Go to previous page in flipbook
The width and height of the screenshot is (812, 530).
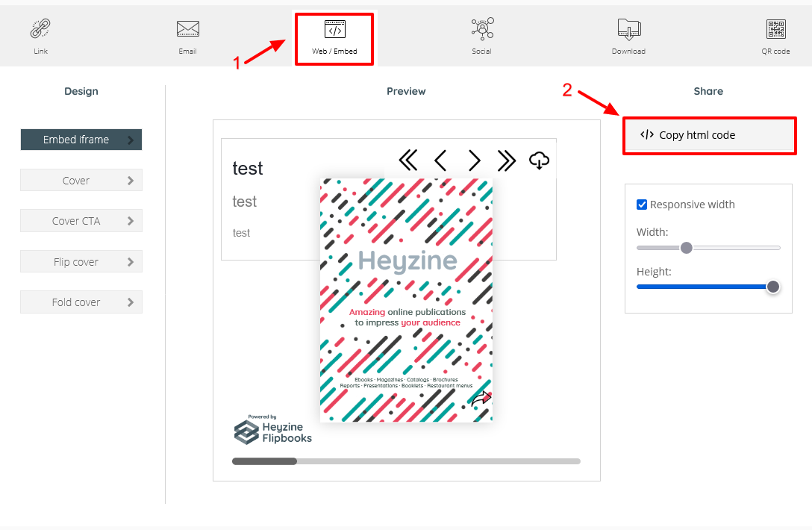[x=440, y=160]
